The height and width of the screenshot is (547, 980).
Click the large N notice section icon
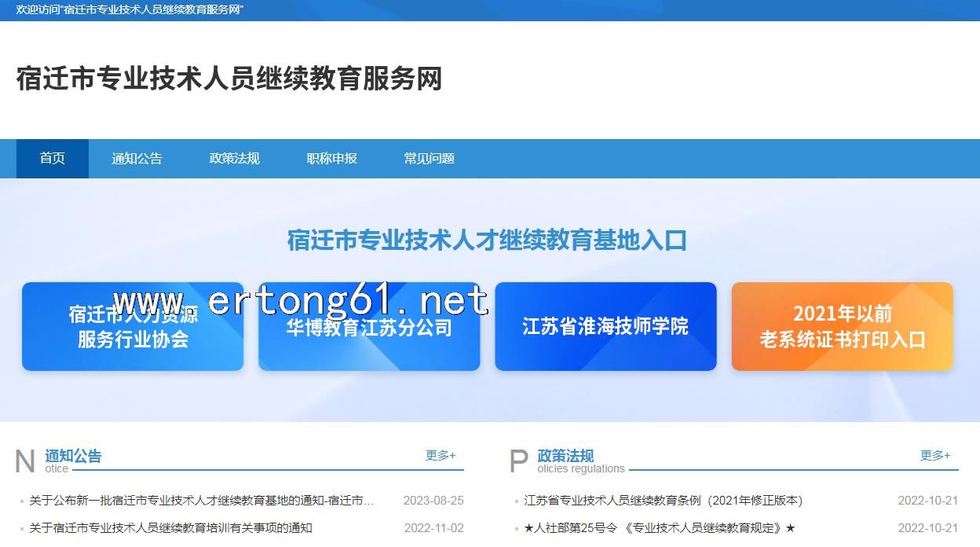[25, 461]
